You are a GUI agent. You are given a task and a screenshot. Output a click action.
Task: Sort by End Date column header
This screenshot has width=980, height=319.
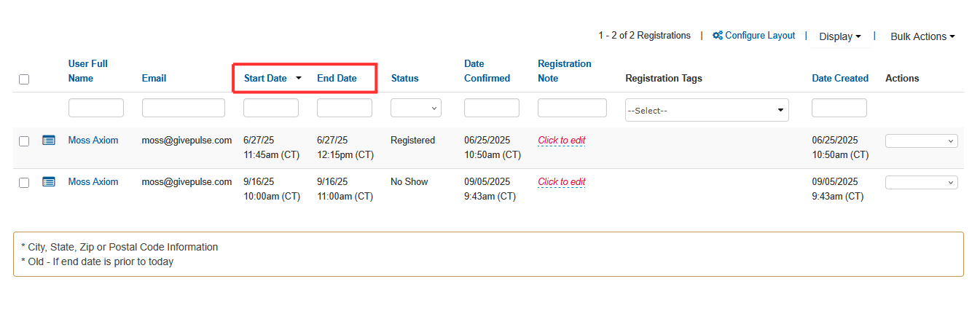pos(337,78)
